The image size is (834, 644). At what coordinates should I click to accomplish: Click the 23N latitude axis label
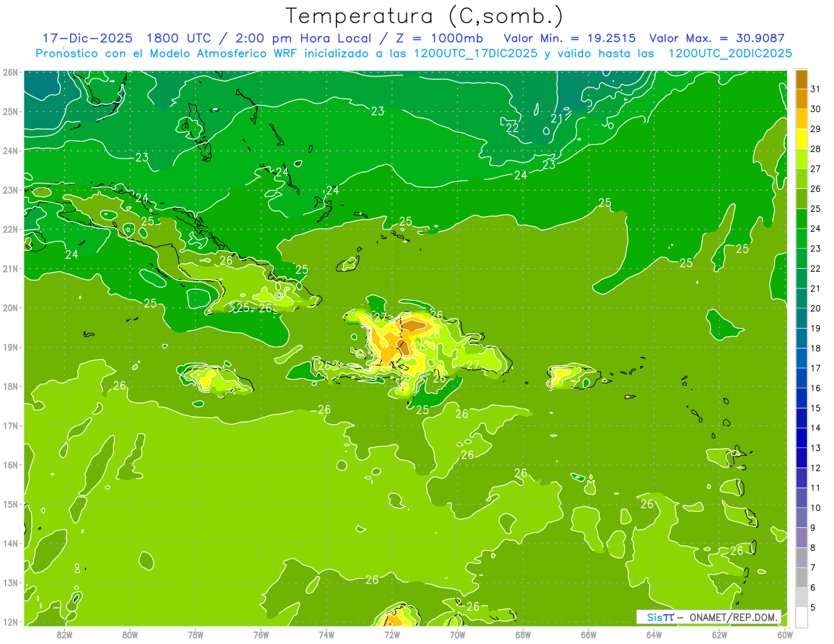point(10,190)
